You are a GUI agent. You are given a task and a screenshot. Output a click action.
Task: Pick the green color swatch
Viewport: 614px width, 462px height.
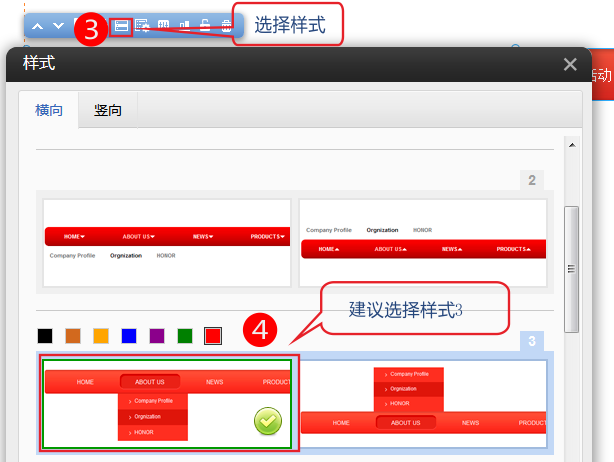(185, 337)
